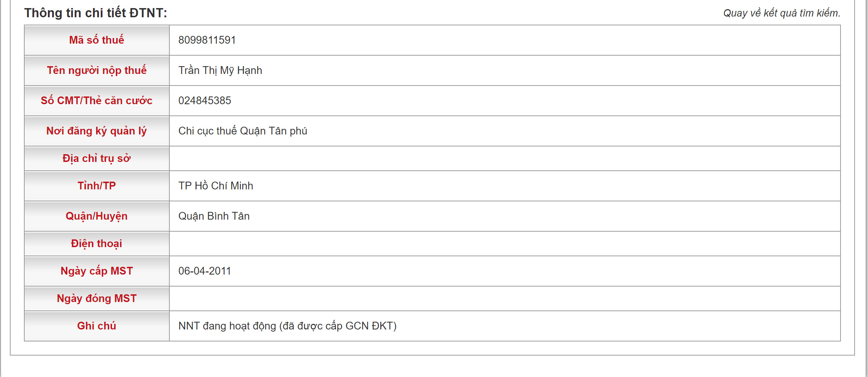The image size is (868, 377).
Task: Click the 'Điện thoại' row label
Action: [96, 244]
